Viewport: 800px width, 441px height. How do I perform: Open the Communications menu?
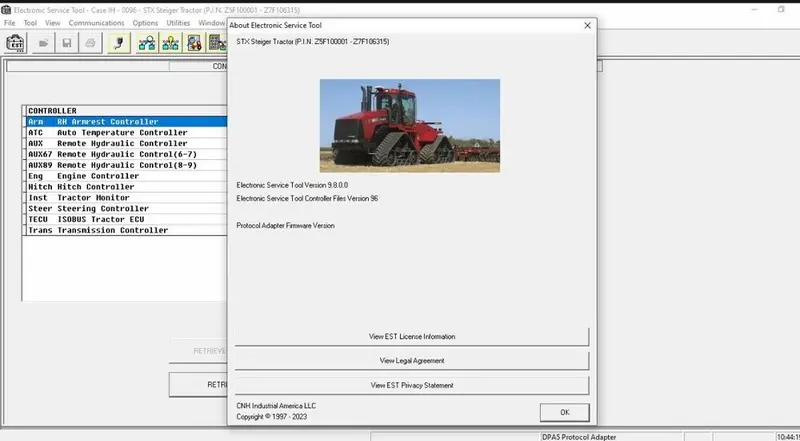point(96,23)
